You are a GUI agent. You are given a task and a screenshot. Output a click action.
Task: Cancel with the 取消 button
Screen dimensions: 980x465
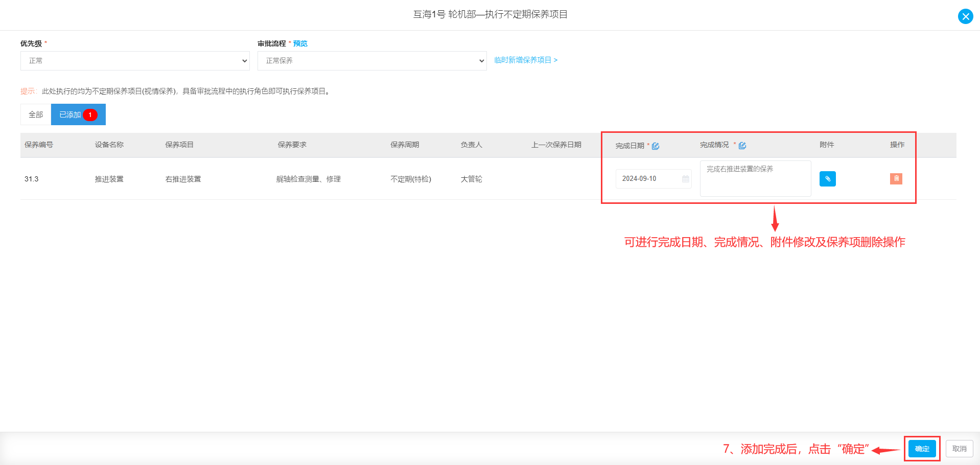[x=960, y=449]
